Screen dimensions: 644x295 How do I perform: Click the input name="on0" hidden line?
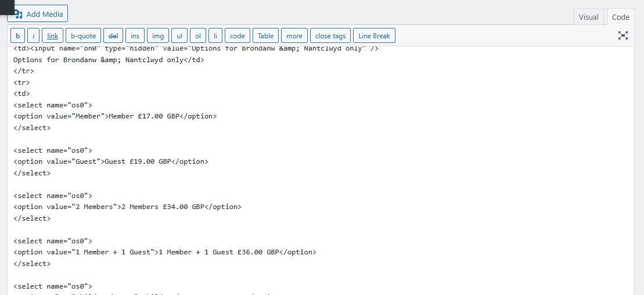(196, 49)
